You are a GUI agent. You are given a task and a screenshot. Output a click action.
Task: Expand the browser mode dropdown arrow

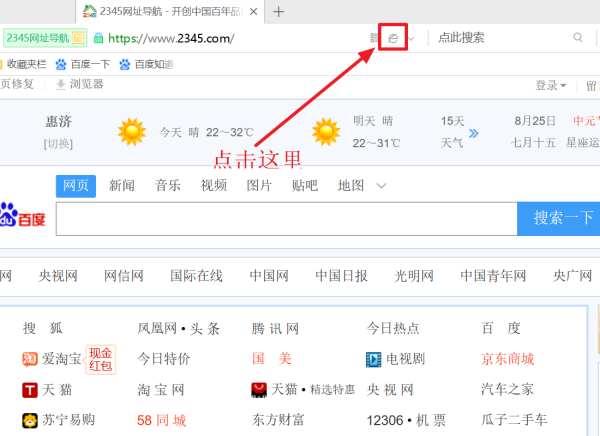tap(411, 38)
